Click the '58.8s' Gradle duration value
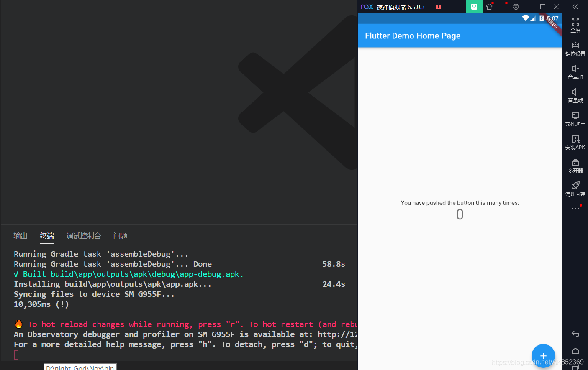 pyautogui.click(x=334, y=264)
